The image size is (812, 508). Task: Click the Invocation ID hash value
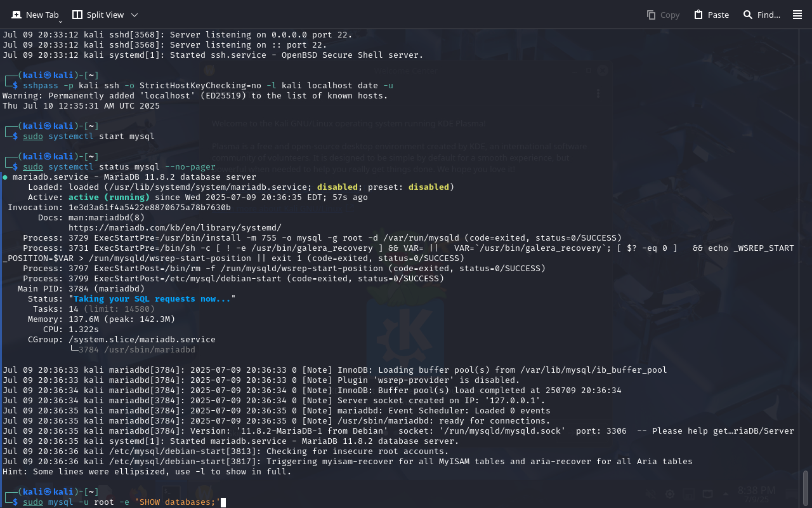click(150, 207)
